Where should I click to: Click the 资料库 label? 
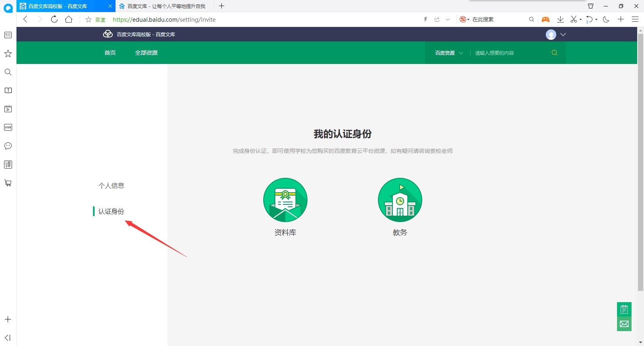pos(285,233)
